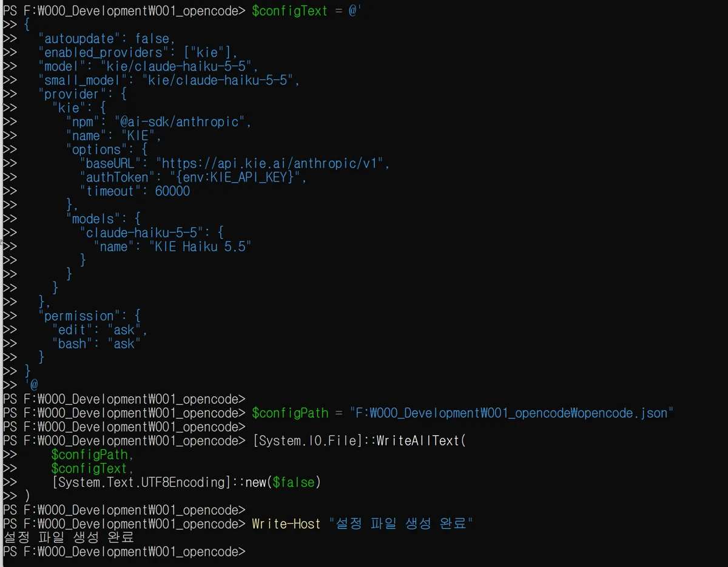Click the "enabled_providers": ["kie"] line
Screen dimensions: 728x567
(138, 53)
